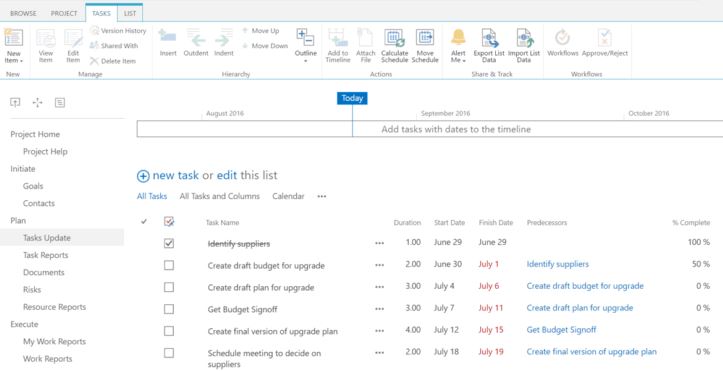Open Get Budget Signoff predecessor link

(561, 330)
